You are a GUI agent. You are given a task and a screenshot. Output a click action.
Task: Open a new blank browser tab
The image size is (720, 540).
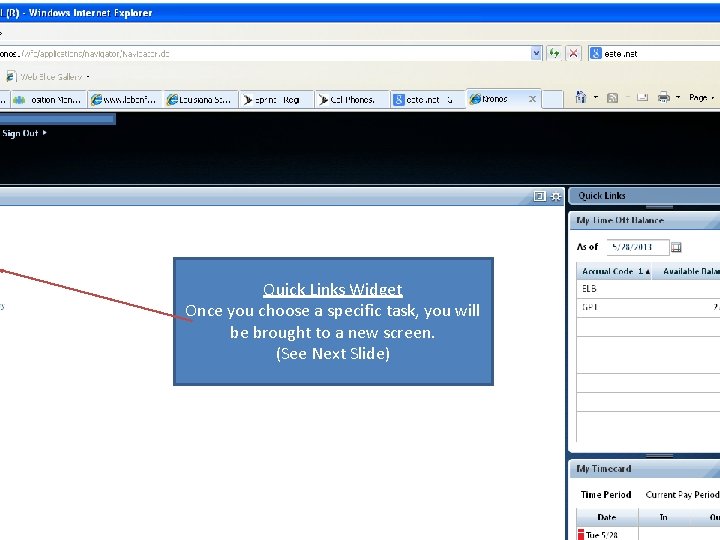553,99
